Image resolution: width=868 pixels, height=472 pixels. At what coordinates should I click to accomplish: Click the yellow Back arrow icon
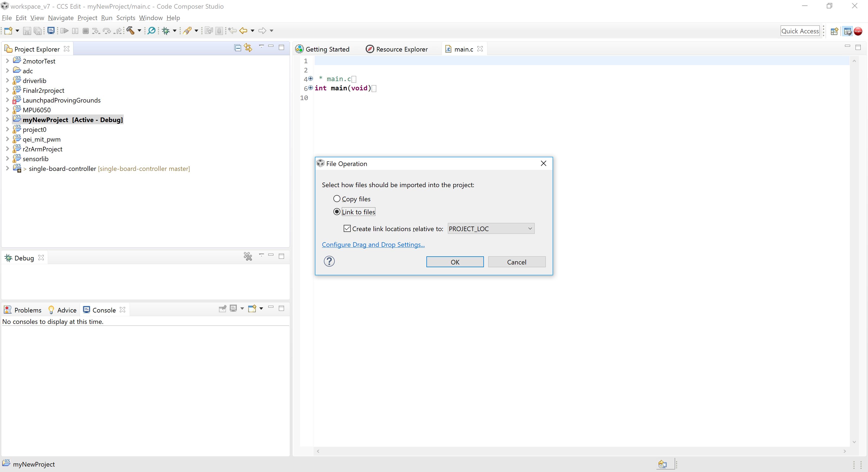pos(243,31)
